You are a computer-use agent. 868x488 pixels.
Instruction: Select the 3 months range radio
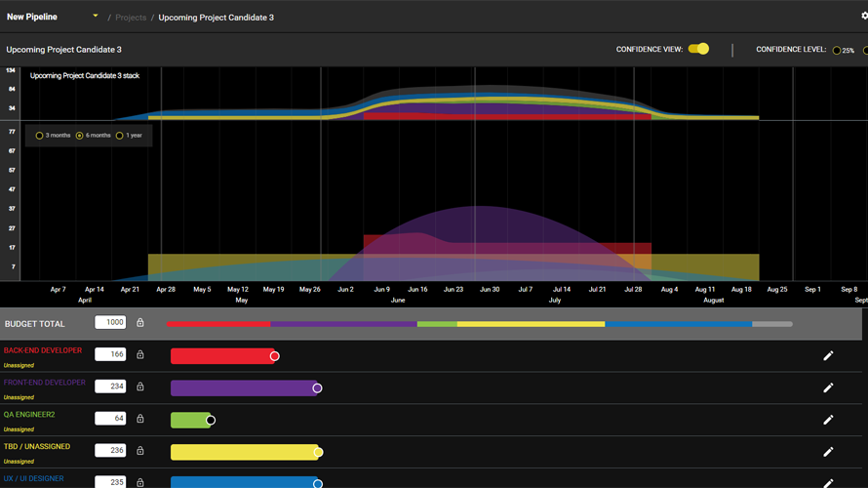coord(39,136)
